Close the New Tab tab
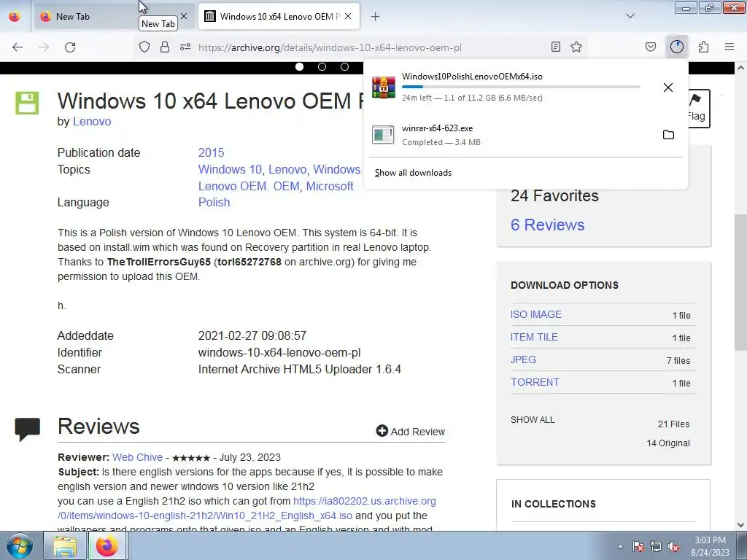 [x=184, y=16]
